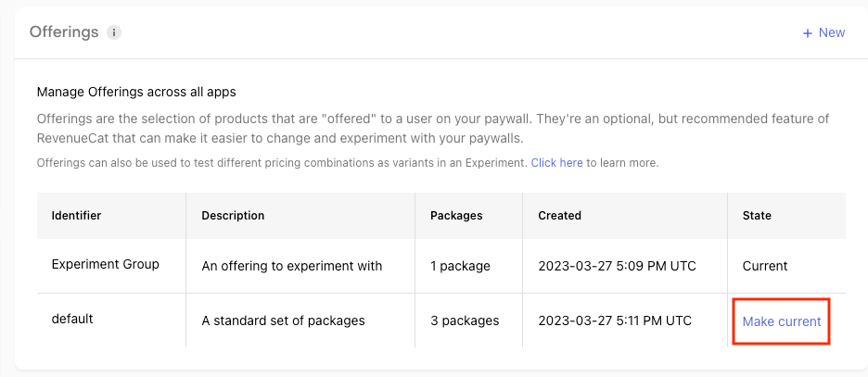Select "An offering to experiment with" description
Viewport: 868px width, 377px height.
pos(291,266)
